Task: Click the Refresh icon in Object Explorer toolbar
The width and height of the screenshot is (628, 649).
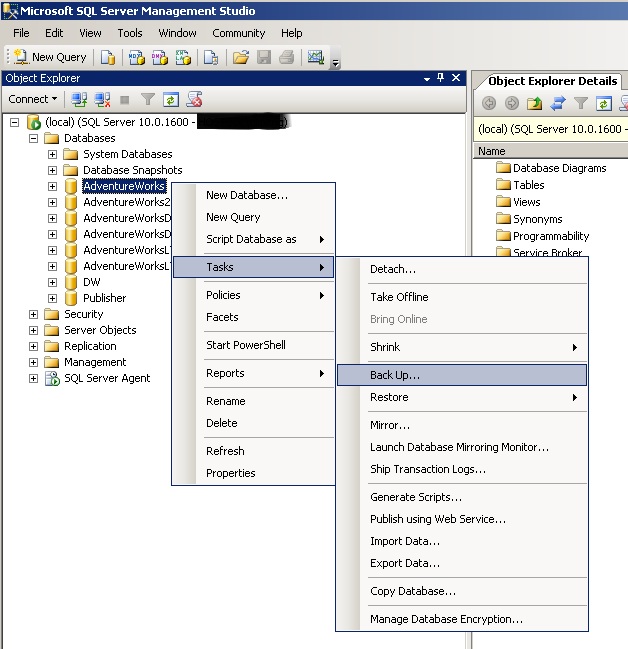Action: [171, 100]
